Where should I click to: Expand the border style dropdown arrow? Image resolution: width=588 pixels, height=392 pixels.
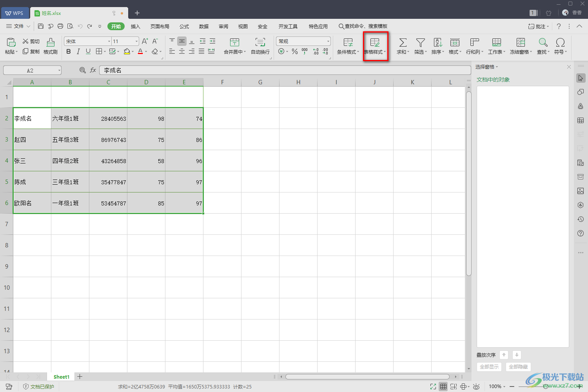point(105,52)
